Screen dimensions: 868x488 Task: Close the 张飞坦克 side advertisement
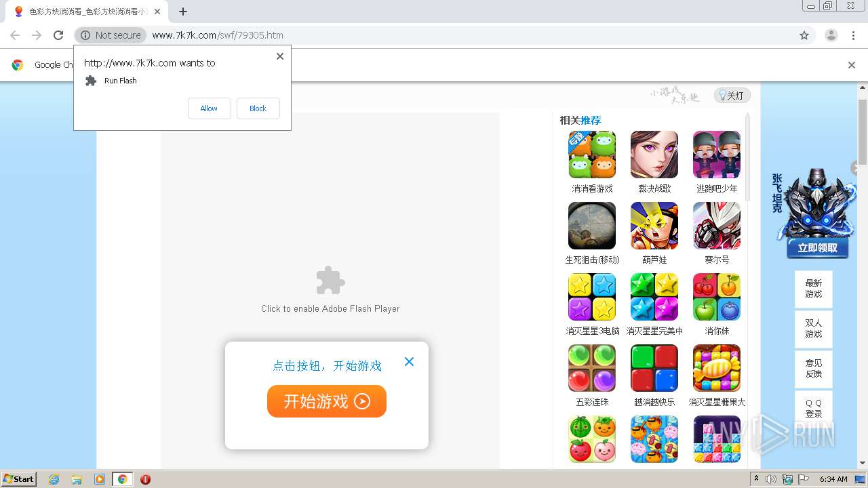coord(856,168)
